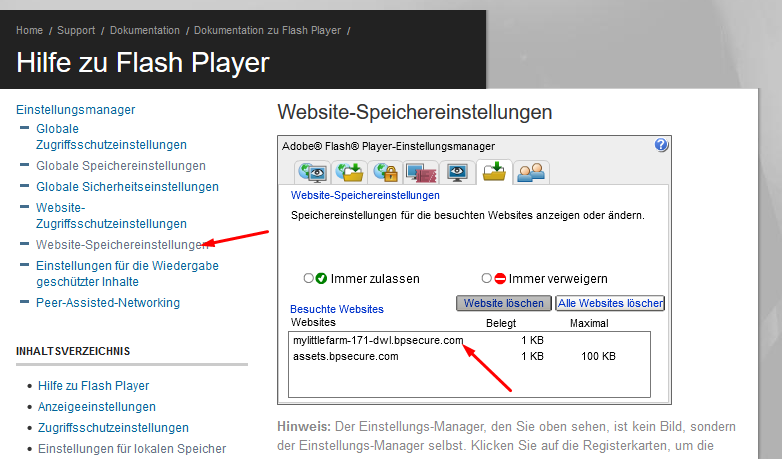Open the global storage settings tab icon
This screenshot has height=459, width=782.
[x=349, y=172]
